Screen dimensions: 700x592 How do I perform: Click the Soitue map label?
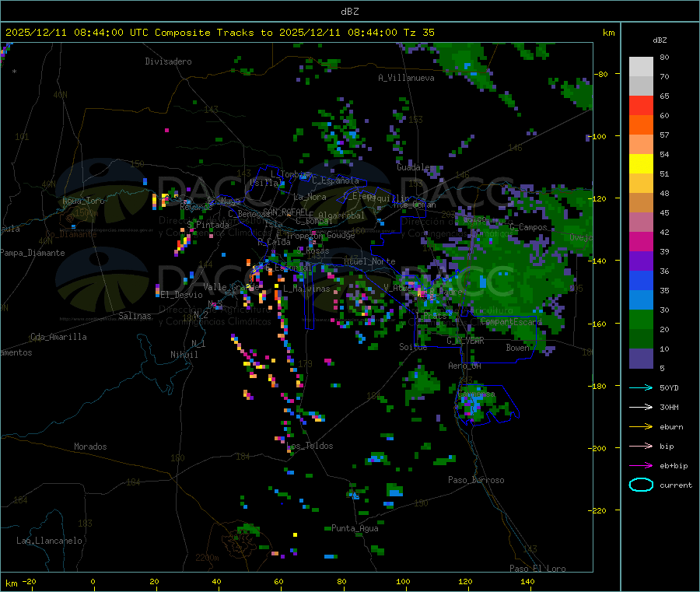[x=413, y=347]
